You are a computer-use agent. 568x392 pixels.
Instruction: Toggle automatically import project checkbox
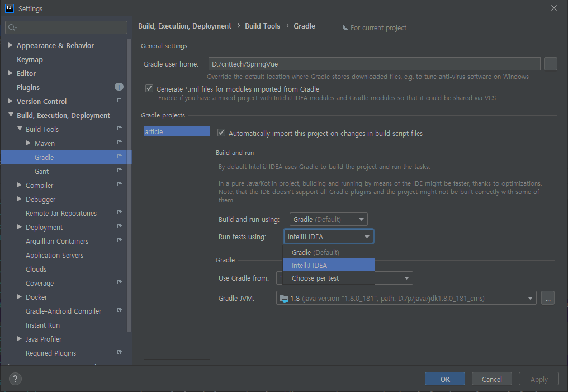coord(221,133)
